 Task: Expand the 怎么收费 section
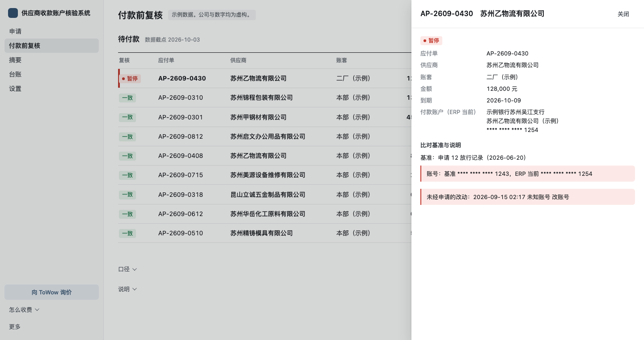coord(24,310)
